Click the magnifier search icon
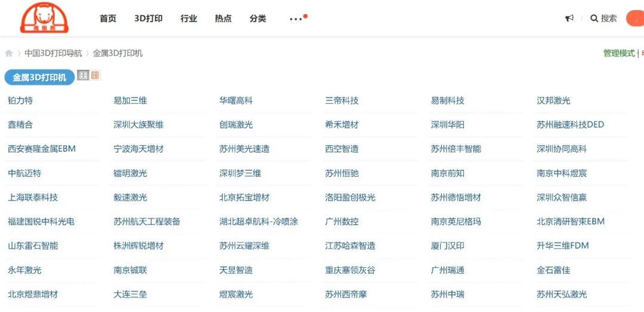Screen dimensions: 644x312 pos(594,18)
